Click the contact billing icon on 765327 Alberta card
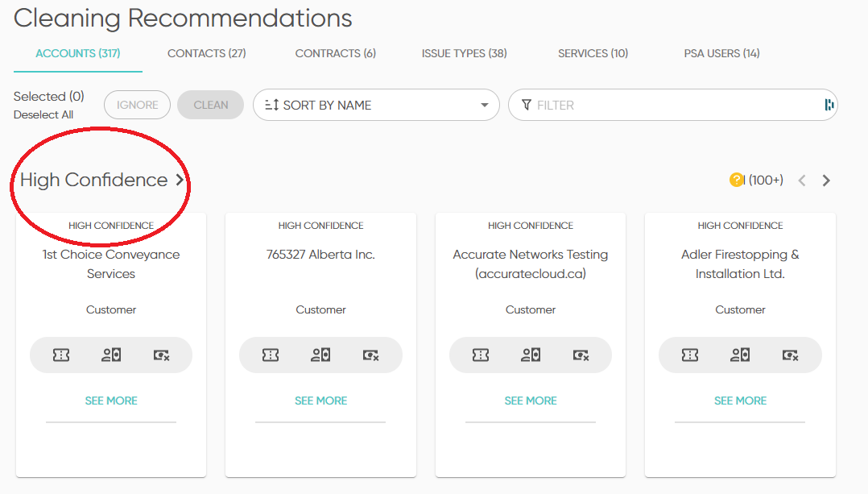Screen dimensions: 868x494 coord(320,355)
